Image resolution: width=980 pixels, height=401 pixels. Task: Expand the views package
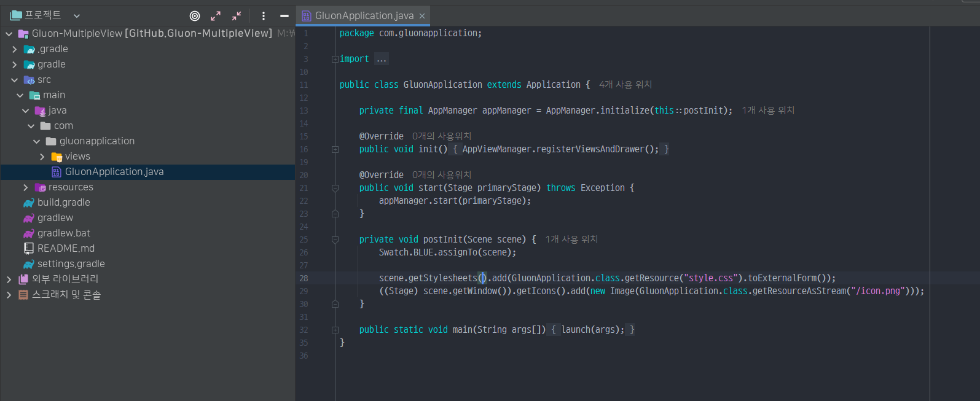tap(42, 157)
